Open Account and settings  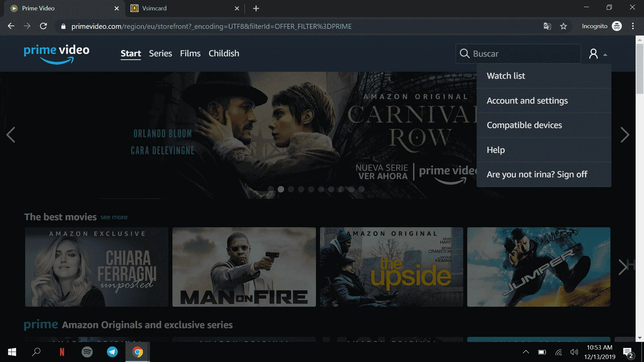point(544,101)
